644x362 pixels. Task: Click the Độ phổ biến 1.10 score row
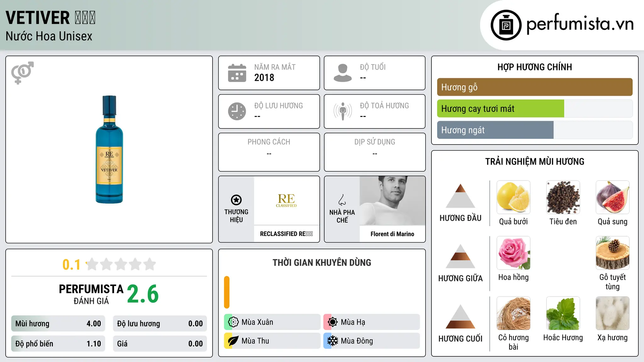pos(58,344)
